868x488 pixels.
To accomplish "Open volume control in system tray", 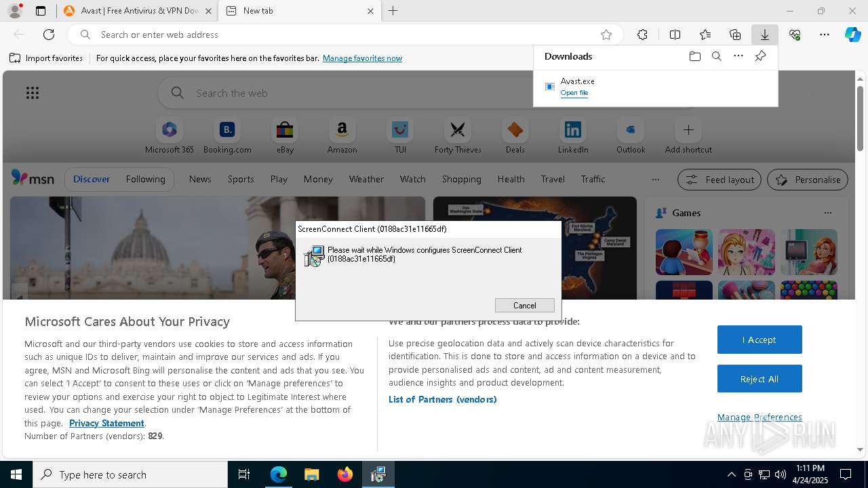I will point(780,474).
